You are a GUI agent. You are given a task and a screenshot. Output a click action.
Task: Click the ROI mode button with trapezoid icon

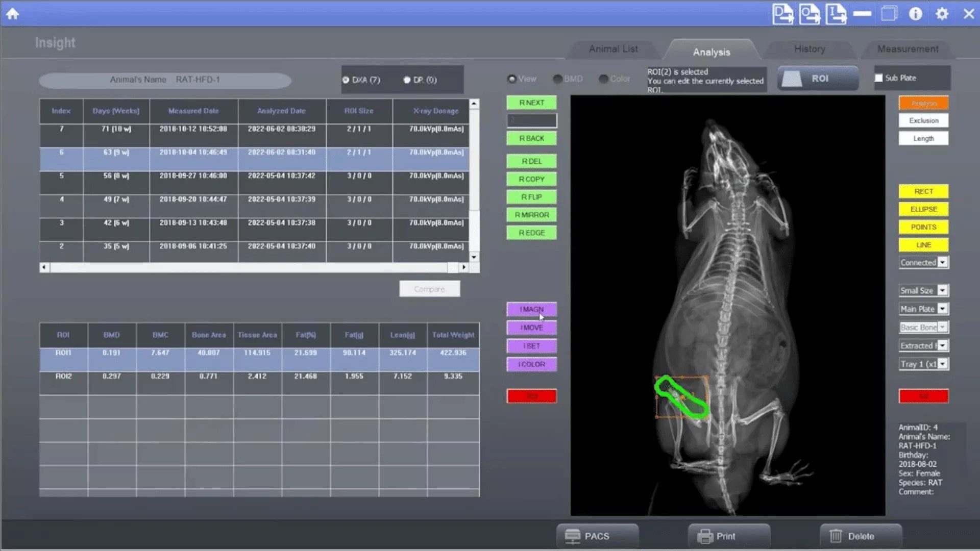click(818, 79)
